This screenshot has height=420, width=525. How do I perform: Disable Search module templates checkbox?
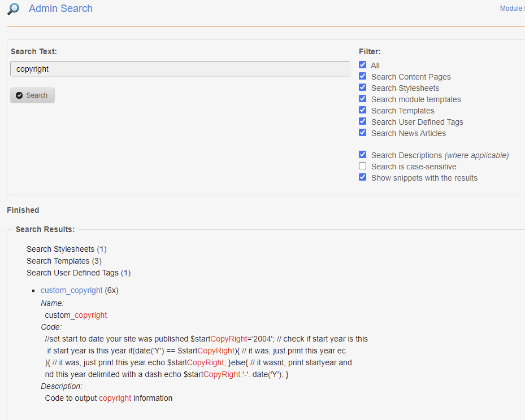click(363, 99)
